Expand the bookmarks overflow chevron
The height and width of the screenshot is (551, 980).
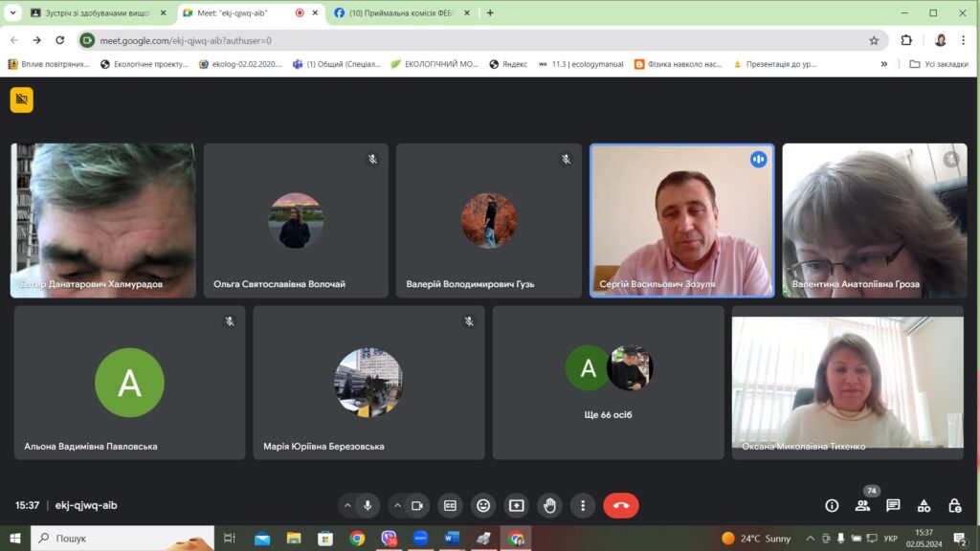[884, 64]
